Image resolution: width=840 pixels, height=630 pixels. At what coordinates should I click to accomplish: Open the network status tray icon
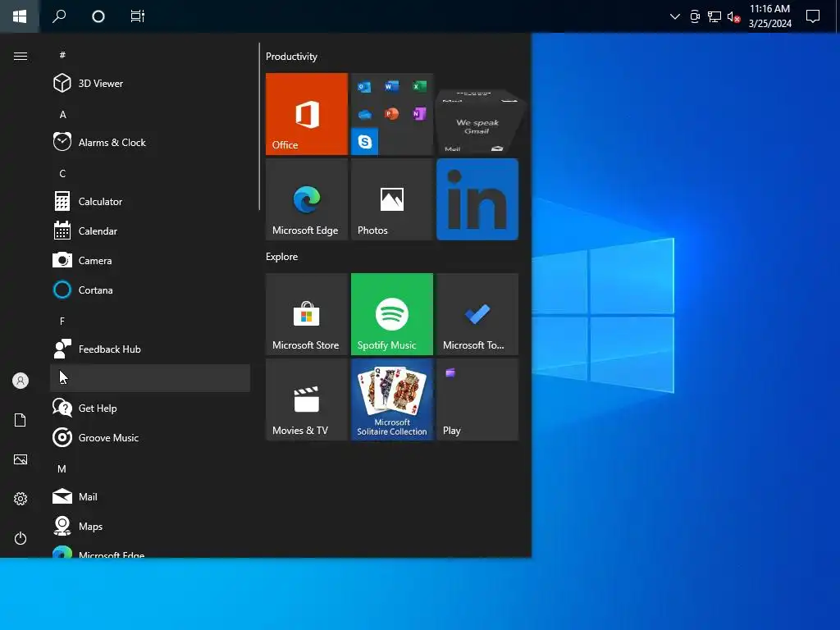[x=714, y=16]
